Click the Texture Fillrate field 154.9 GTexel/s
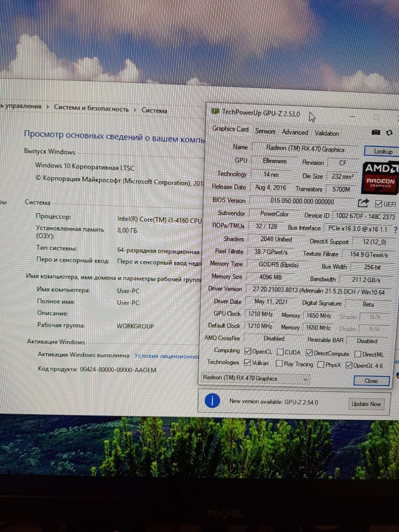 [x=369, y=254]
